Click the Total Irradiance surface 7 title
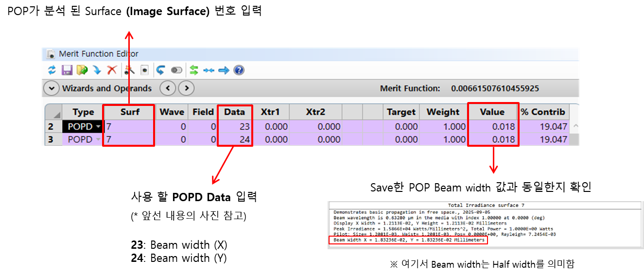644x275 pixels. pos(486,205)
